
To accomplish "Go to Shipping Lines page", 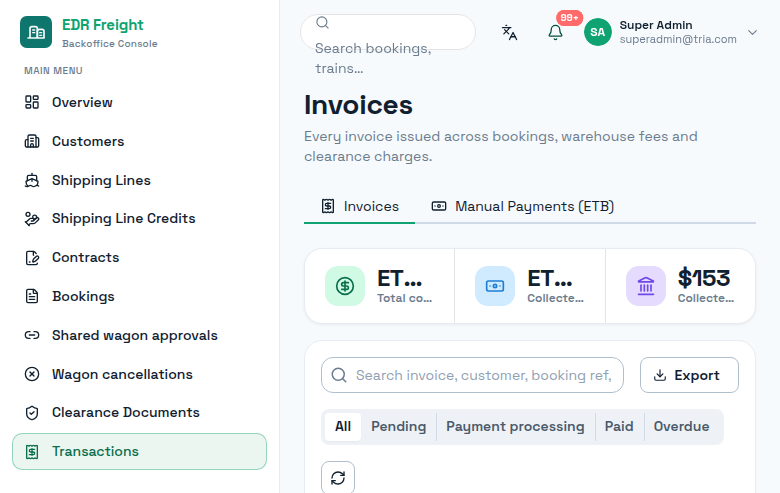I will [x=139, y=180].
